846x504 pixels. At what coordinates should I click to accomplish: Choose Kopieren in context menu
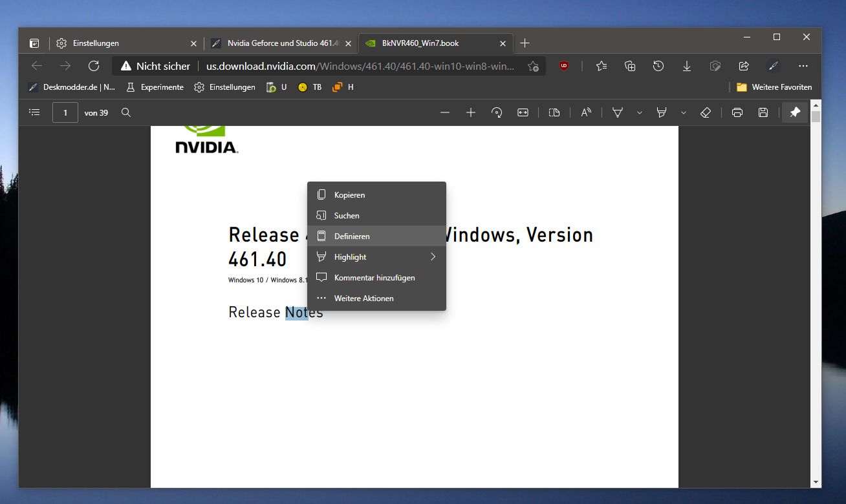[376, 195]
